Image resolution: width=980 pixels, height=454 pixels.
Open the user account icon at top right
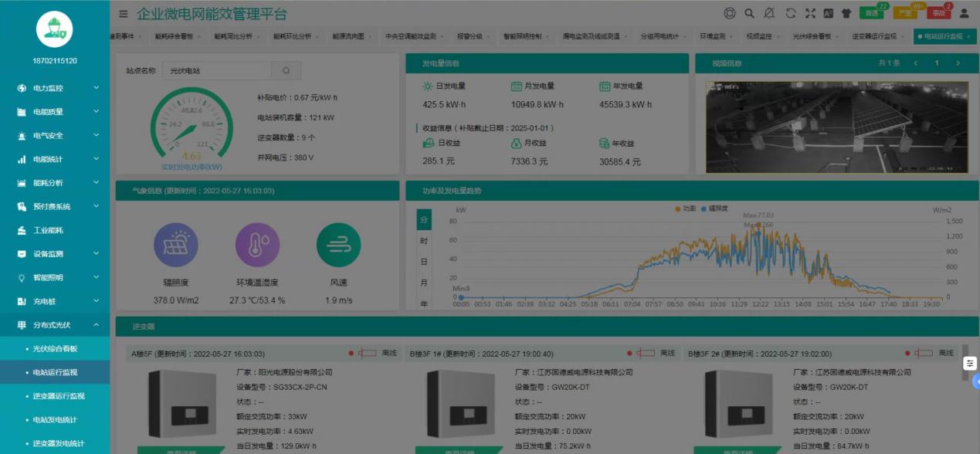(x=965, y=14)
